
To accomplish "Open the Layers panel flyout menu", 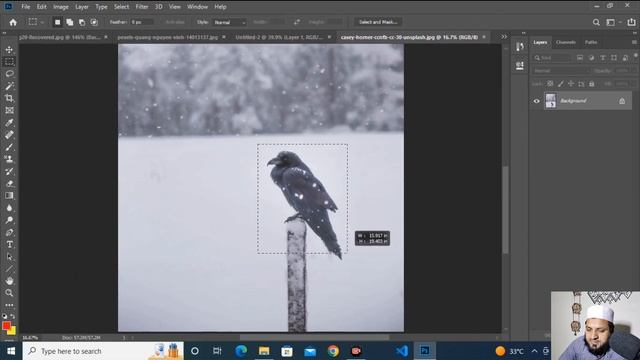I will click(x=634, y=42).
